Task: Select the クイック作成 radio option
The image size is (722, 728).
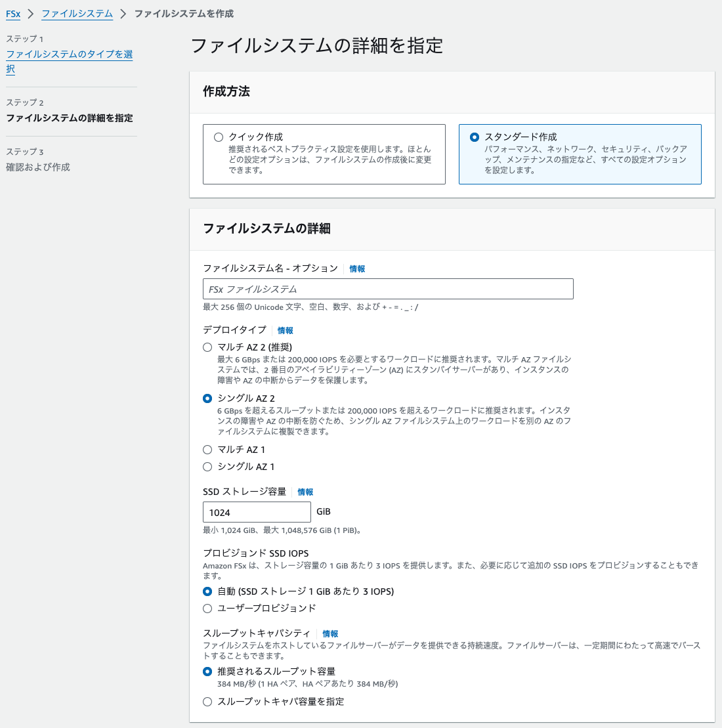Action: pyautogui.click(x=218, y=137)
